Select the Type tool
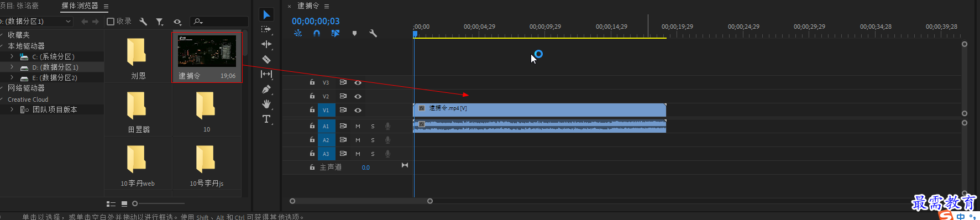 pyautogui.click(x=266, y=119)
